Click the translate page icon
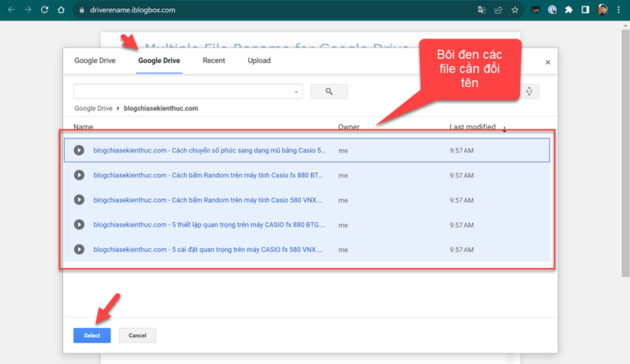The height and width of the screenshot is (364, 630). pyautogui.click(x=482, y=10)
